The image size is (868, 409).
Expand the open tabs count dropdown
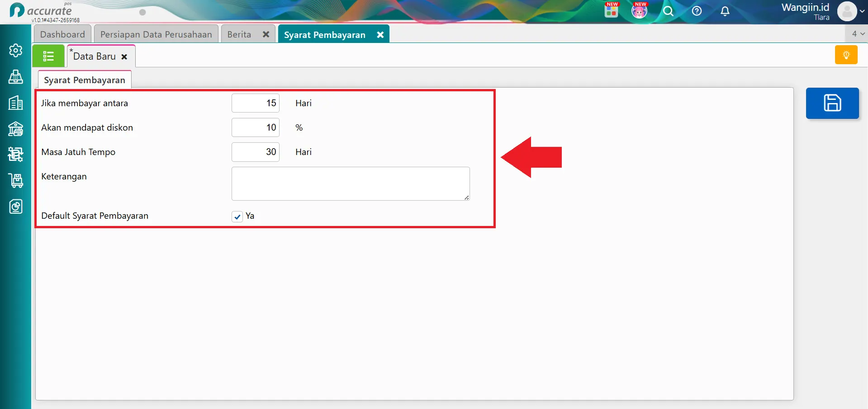tap(857, 33)
